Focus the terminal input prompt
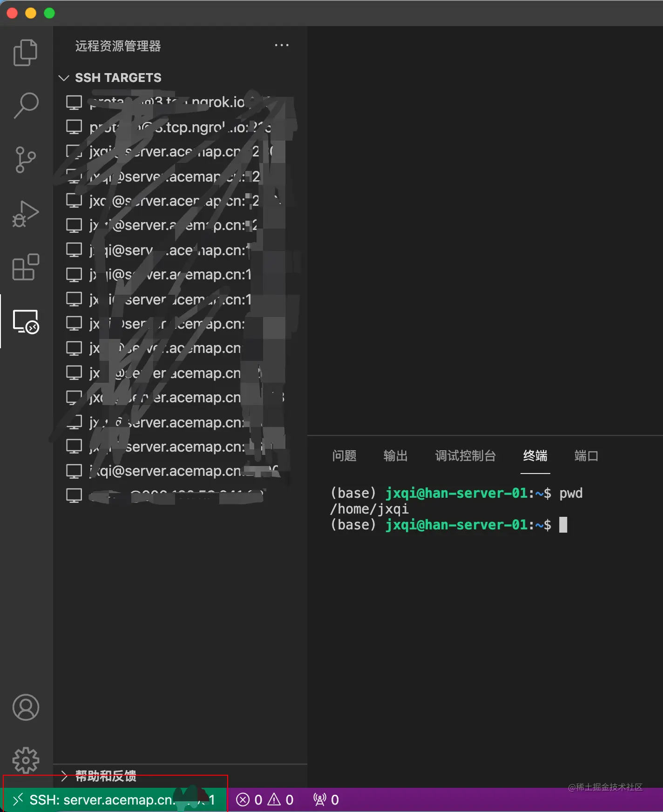 (x=563, y=525)
